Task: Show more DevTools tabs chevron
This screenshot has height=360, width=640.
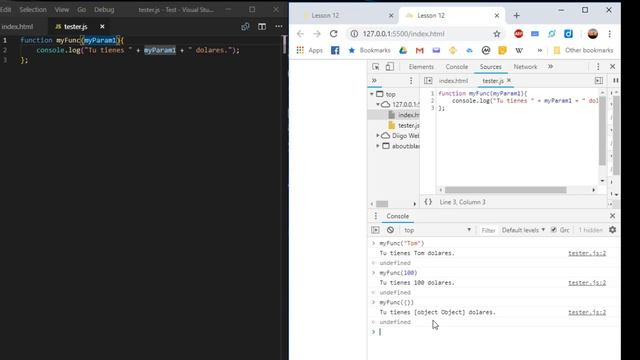Action: pyautogui.click(x=551, y=67)
